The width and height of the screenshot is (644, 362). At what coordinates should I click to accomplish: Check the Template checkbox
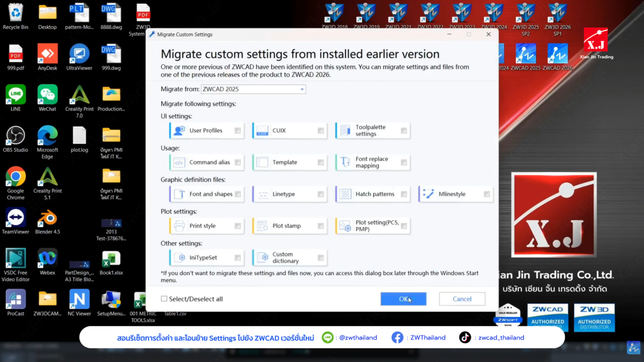click(320, 162)
